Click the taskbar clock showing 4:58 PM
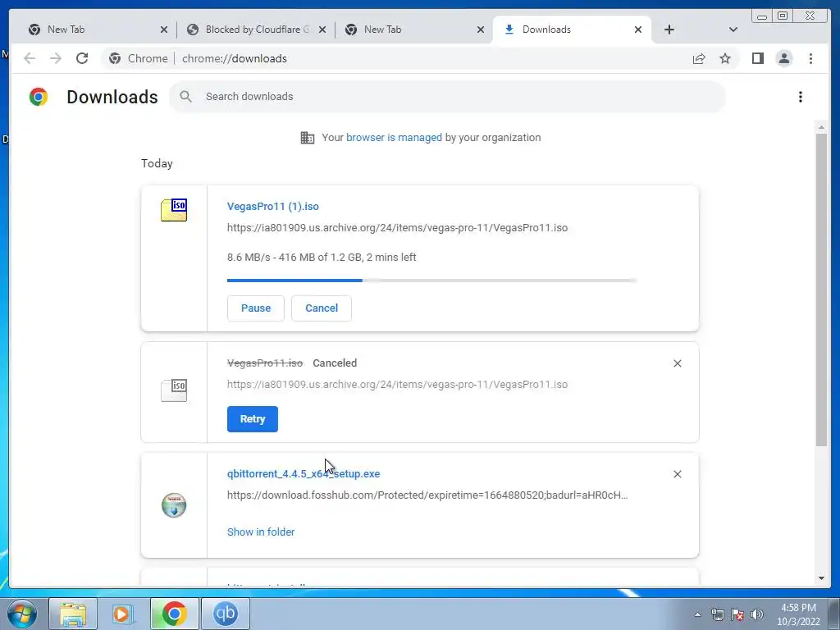Screen dimensions: 840x630 798,614
